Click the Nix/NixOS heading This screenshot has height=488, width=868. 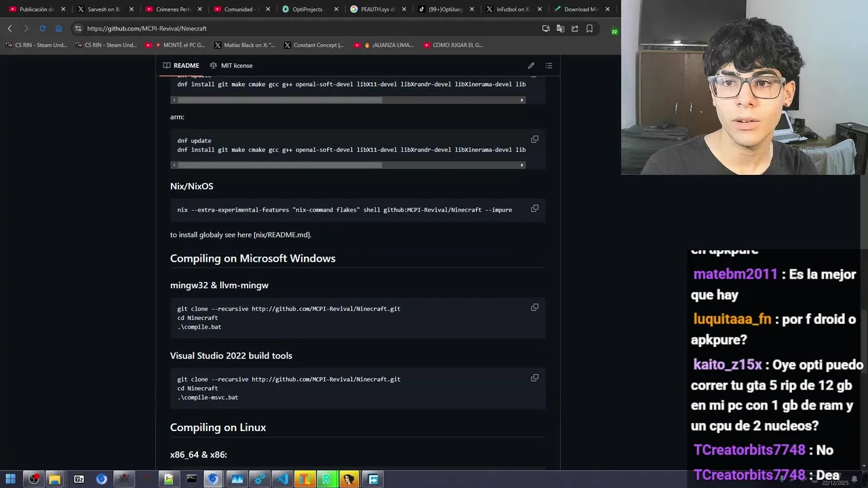(x=192, y=186)
